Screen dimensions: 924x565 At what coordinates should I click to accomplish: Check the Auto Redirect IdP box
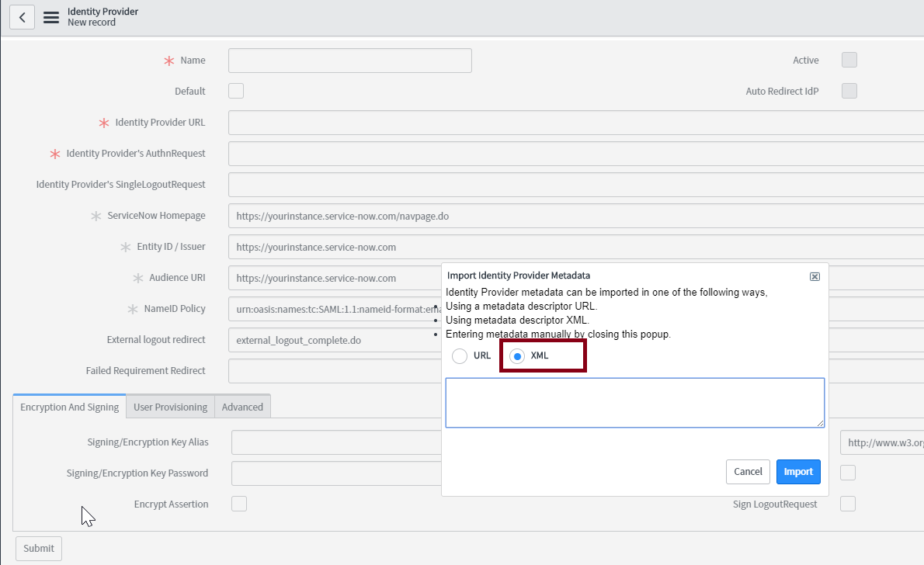click(x=849, y=91)
